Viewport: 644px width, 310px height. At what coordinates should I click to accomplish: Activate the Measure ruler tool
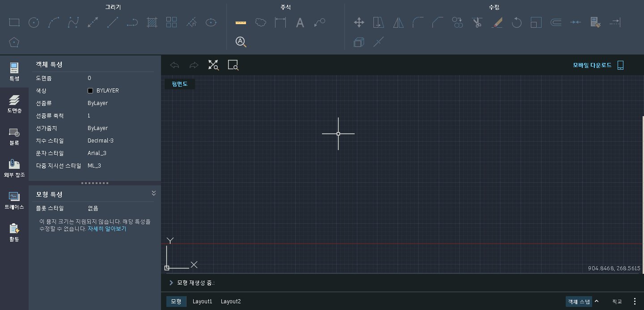[241, 22]
